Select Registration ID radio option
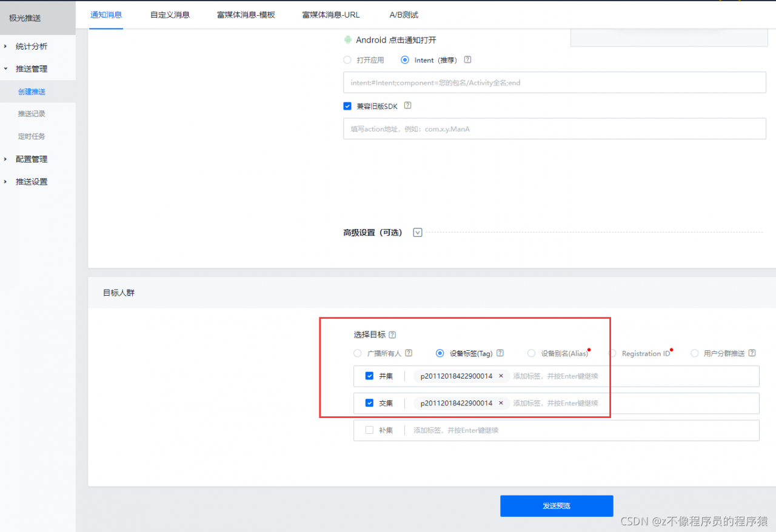The width and height of the screenshot is (776, 532). pos(612,353)
